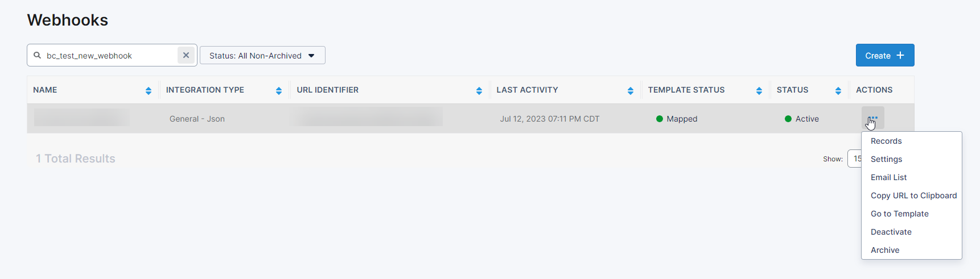Open the row actions ellipsis menu
Screen dimensions: 980x279
coord(873,118)
